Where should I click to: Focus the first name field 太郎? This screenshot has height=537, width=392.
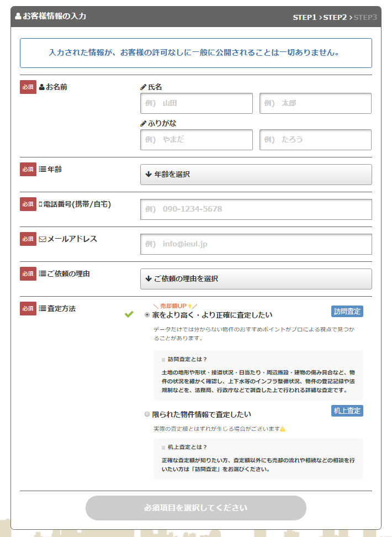pos(315,103)
